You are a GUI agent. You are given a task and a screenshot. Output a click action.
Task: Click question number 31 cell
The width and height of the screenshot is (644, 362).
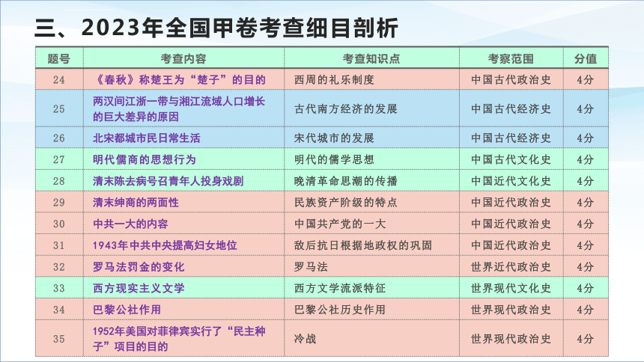59,245
